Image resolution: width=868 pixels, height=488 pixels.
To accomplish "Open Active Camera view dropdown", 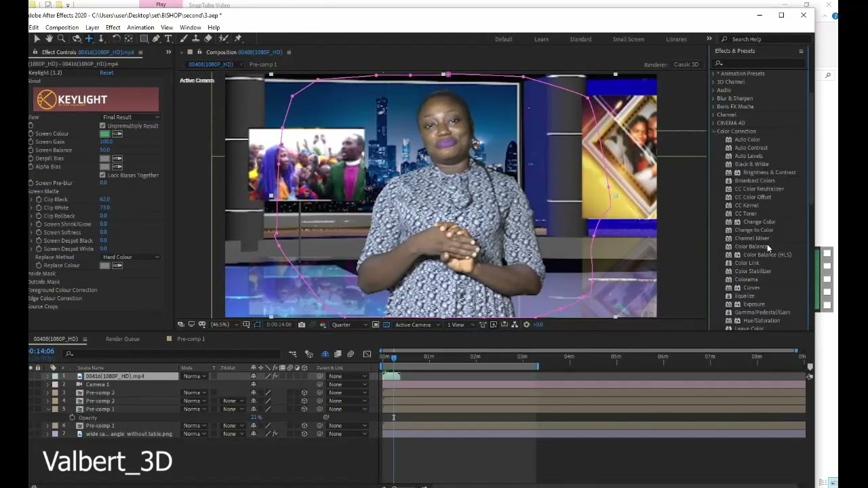I will pos(417,325).
